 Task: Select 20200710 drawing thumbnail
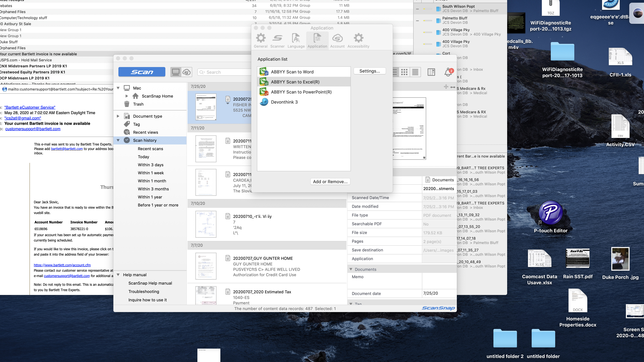(206, 224)
